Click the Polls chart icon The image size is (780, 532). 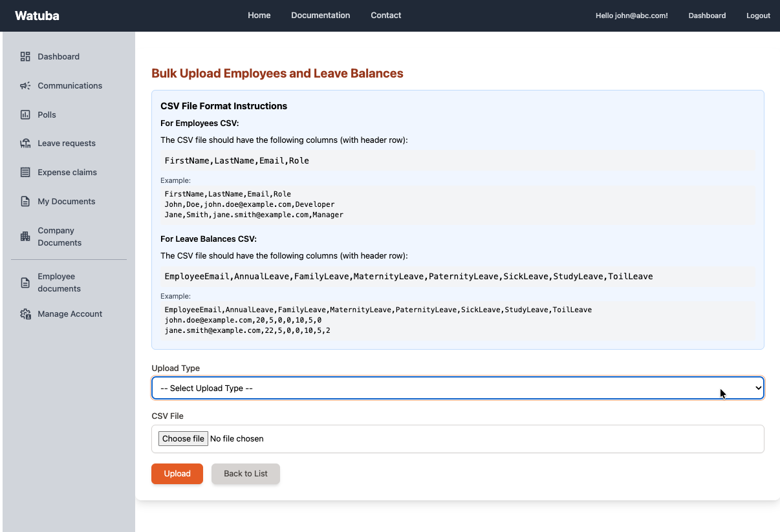click(x=25, y=115)
